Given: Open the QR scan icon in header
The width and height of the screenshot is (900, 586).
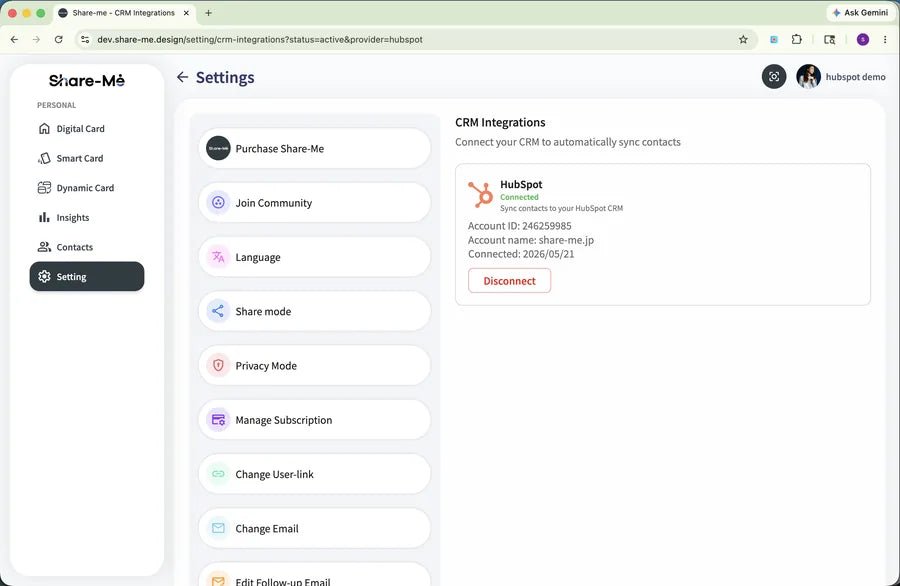Looking at the screenshot, I should [774, 76].
